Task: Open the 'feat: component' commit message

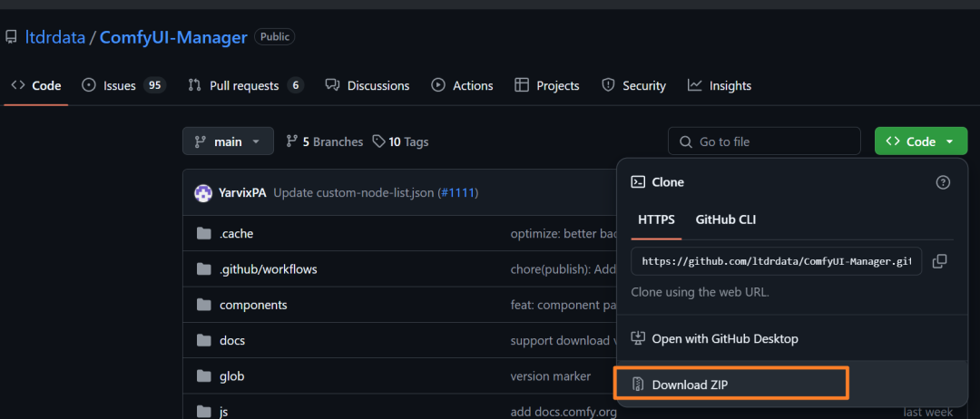Action: pyautogui.click(x=563, y=306)
